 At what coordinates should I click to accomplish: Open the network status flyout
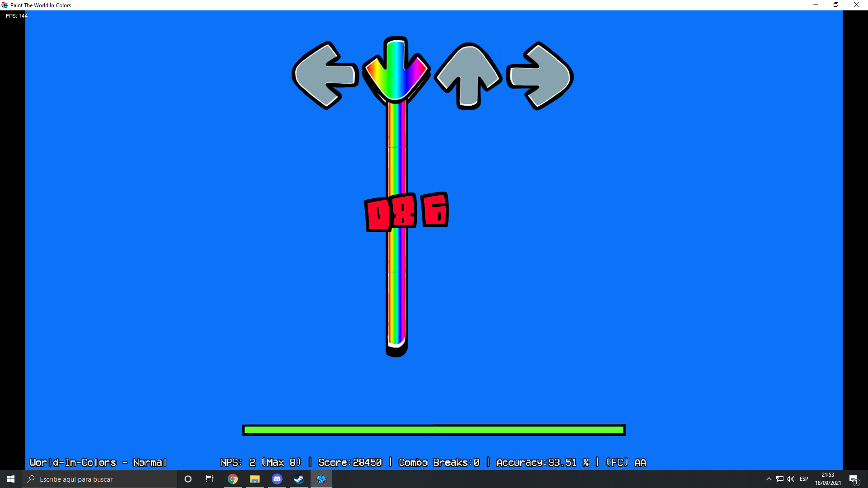779,479
